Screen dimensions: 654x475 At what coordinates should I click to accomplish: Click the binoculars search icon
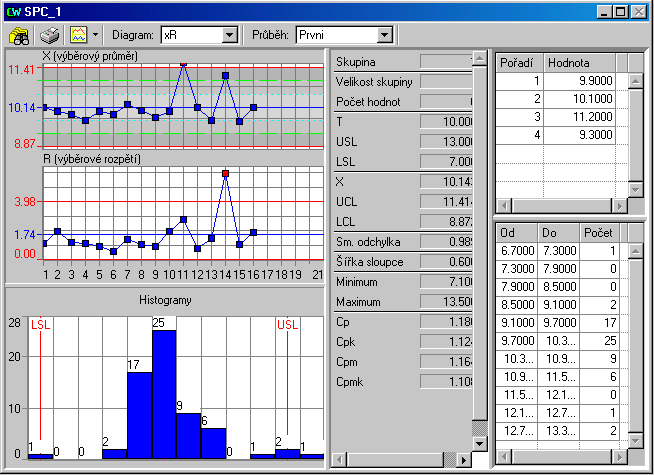19,35
